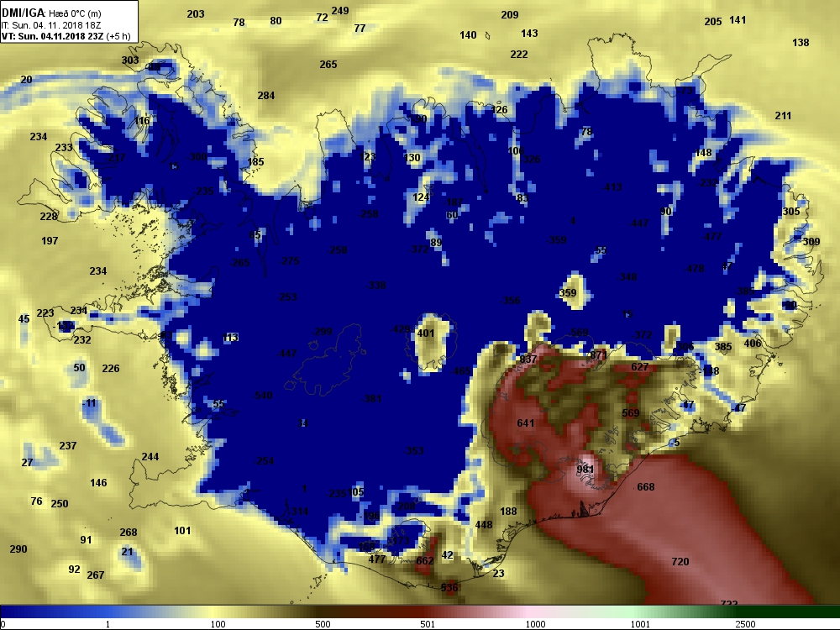Click the map value '209'
Screen dimensions: 840x630
coord(510,15)
